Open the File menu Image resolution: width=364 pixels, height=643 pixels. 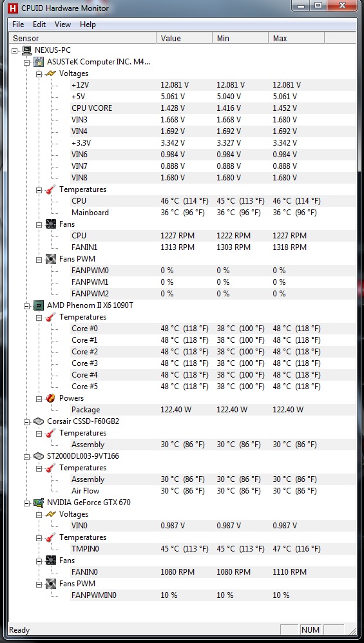click(18, 24)
